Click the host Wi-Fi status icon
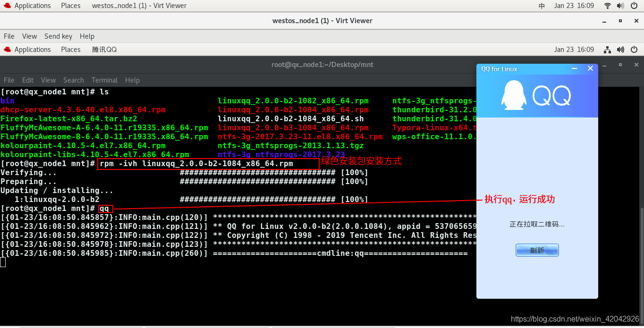 [608, 6]
